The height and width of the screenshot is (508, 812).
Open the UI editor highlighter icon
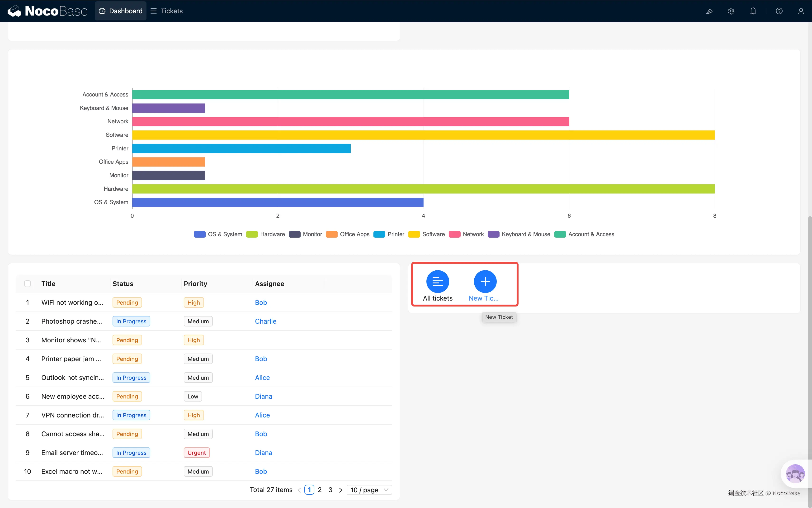709,11
